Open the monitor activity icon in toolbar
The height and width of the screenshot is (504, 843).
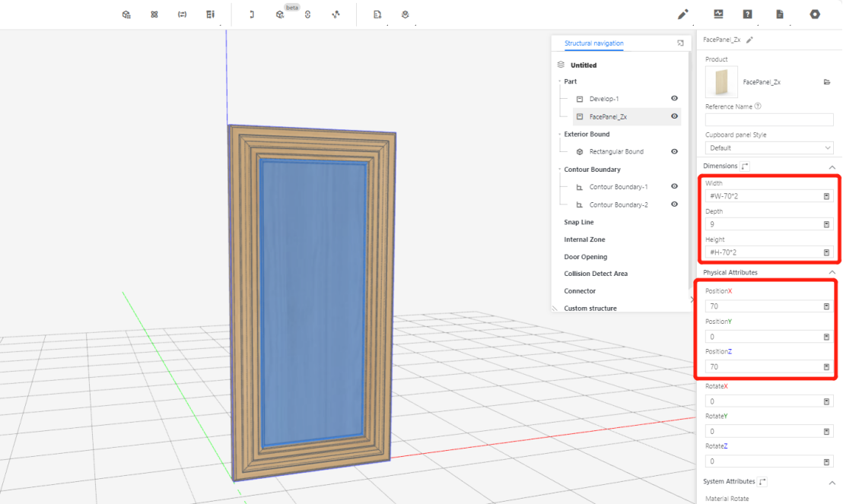pyautogui.click(x=718, y=14)
